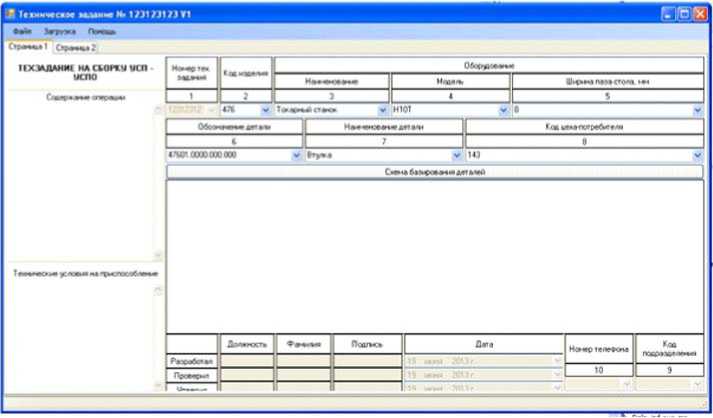Open the Загрузка menu
The image size is (713, 418).
click(60, 32)
